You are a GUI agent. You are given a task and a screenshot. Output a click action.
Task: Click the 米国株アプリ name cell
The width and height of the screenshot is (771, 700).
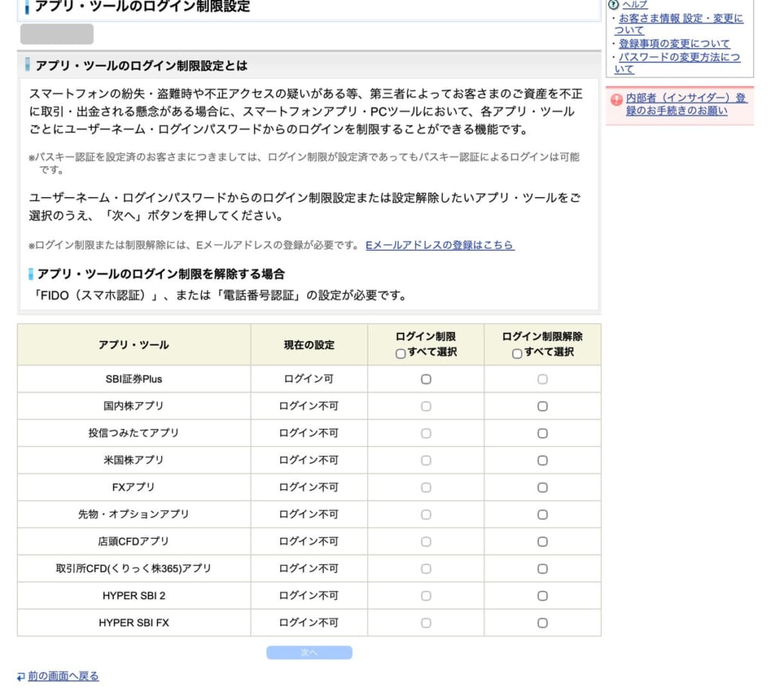point(134,460)
